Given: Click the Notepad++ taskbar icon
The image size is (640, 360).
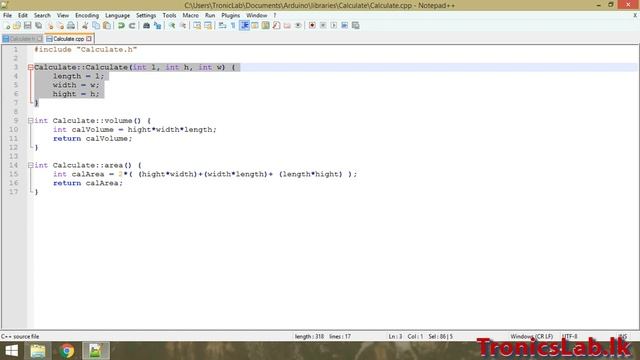Looking at the screenshot, I should pos(96,351).
